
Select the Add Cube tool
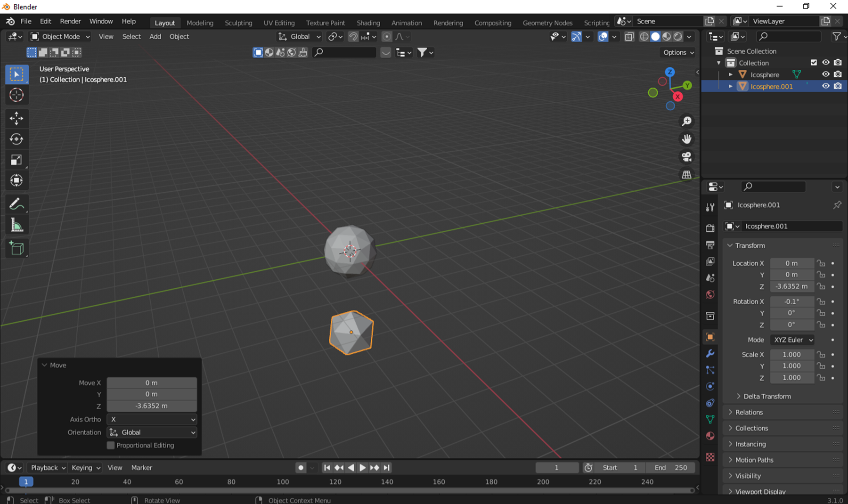click(16, 248)
